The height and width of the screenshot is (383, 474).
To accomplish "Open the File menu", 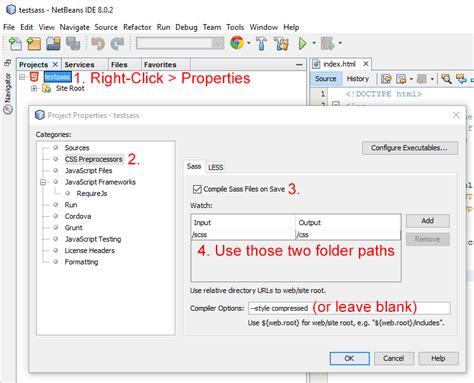I will 9,27.
